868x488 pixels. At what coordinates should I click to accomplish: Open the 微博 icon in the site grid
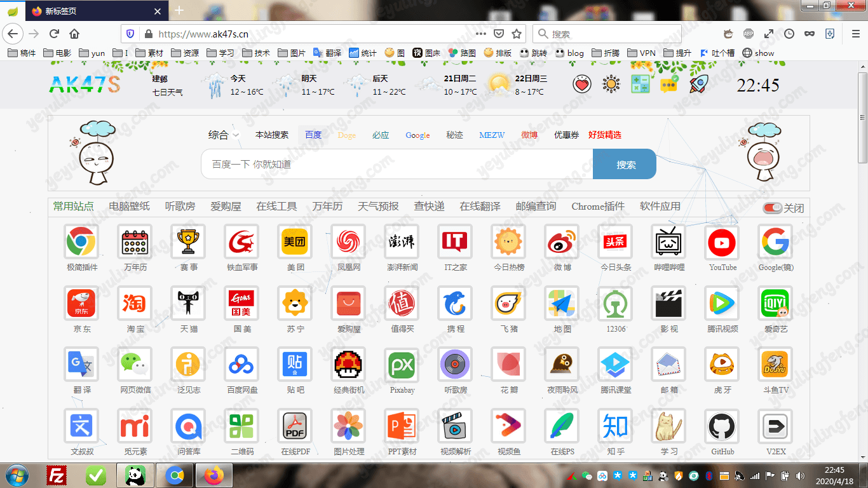tap(562, 242)
